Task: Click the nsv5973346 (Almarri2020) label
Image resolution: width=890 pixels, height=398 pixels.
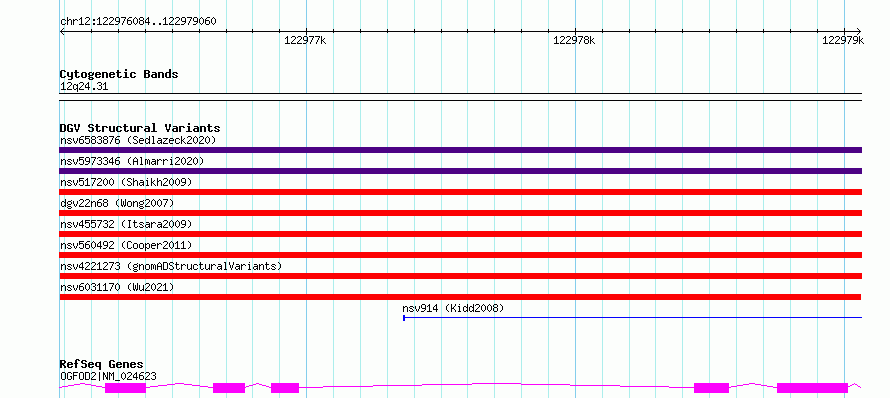Action: 132,161
